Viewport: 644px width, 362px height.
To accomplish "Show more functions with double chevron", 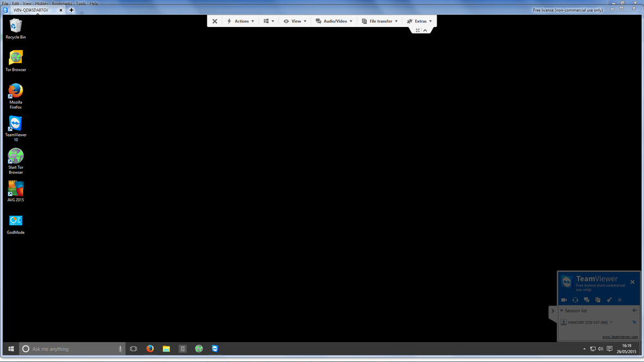I will coord(620,300).
